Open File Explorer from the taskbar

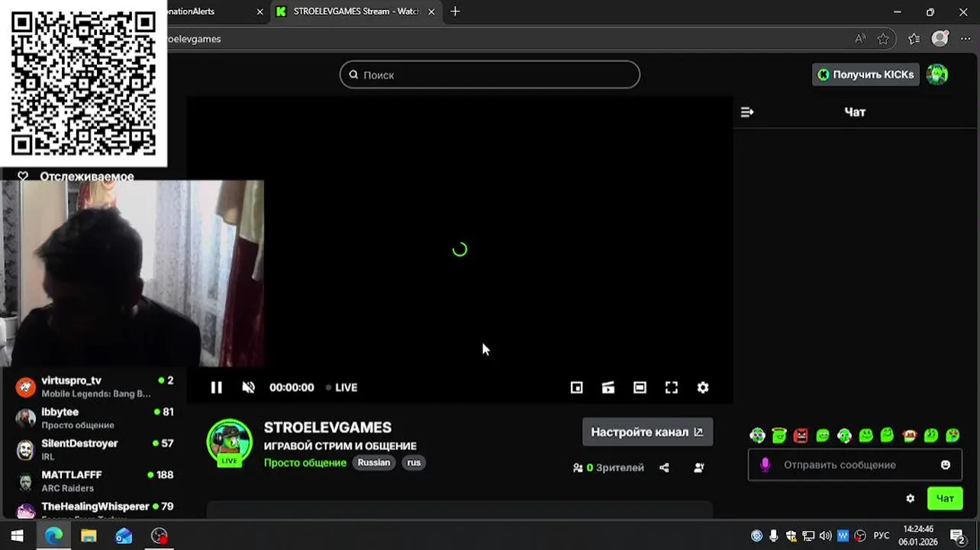(x=89, y=536)
